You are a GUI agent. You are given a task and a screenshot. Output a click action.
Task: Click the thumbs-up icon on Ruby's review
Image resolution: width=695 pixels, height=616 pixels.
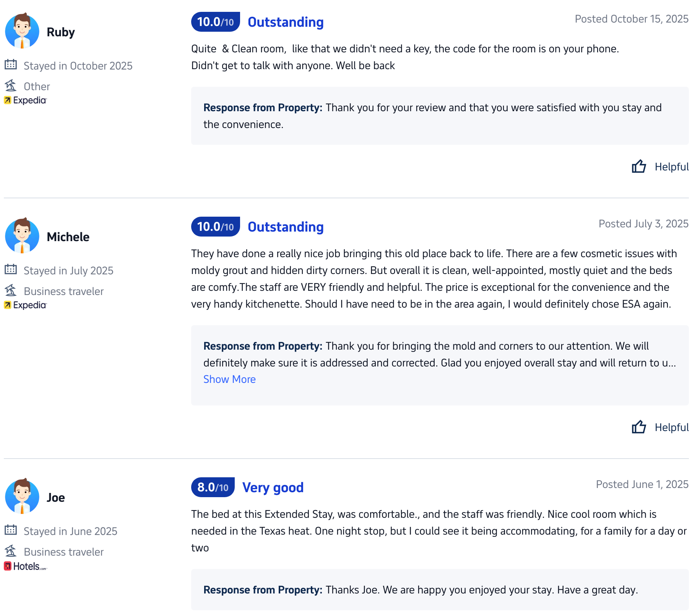pos(638,167)
